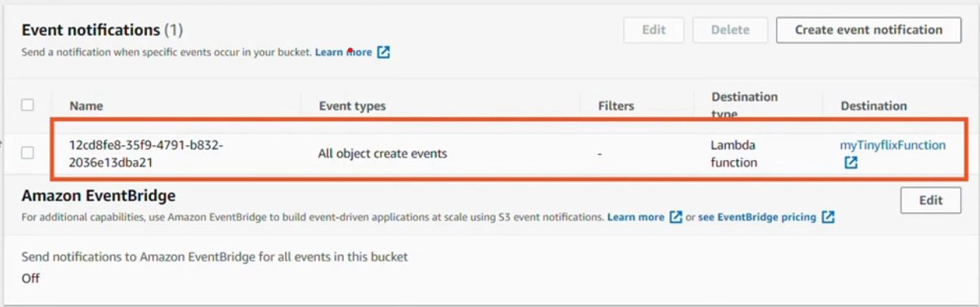
Task: Open the EventBridge Learn more link
Action: tap(635, 217)
